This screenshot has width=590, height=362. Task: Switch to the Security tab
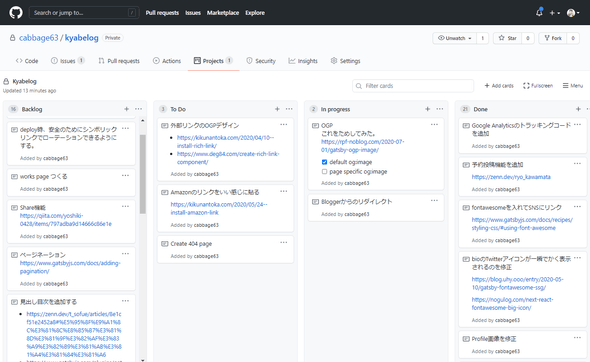(261, 61)
